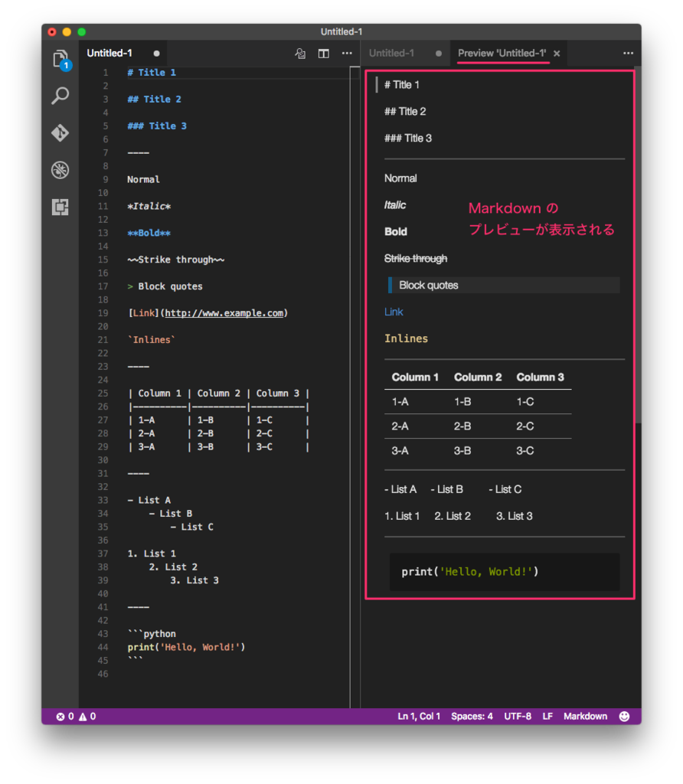Click unsaved dot on right Untitled-1 tab
The width and height of the screenshot is (683, 784).
[x=439, y=54]
